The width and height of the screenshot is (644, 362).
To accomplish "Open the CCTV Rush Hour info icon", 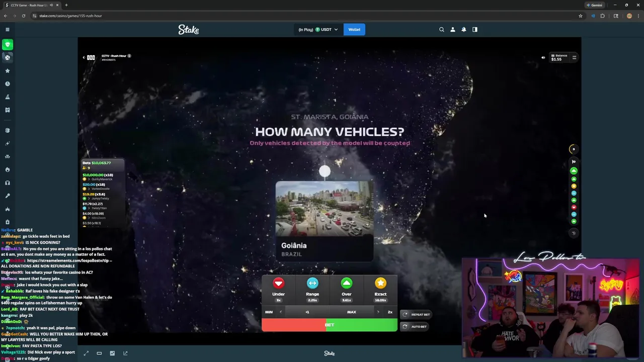I will [129, 56].
